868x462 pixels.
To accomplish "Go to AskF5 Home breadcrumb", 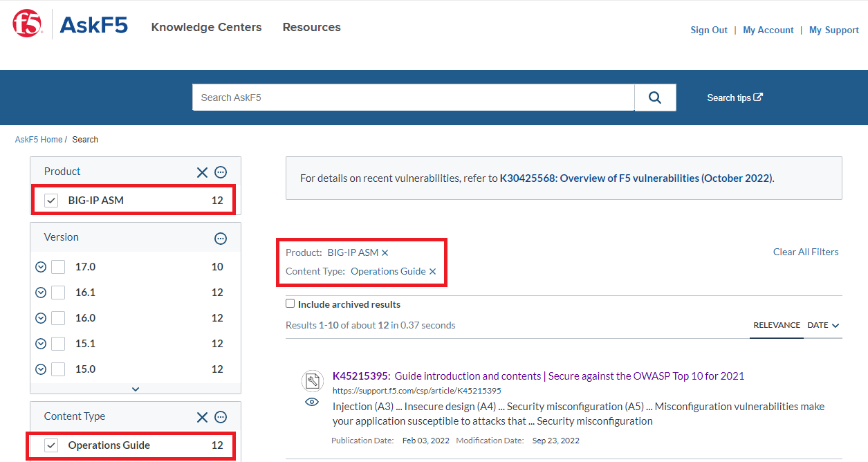I will (39, 140).
